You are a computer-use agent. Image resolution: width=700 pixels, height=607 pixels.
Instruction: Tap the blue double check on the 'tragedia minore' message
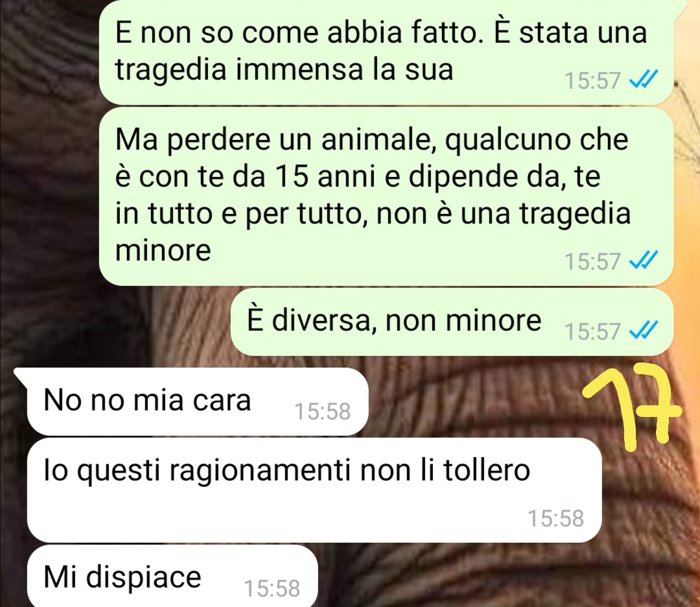643,261
